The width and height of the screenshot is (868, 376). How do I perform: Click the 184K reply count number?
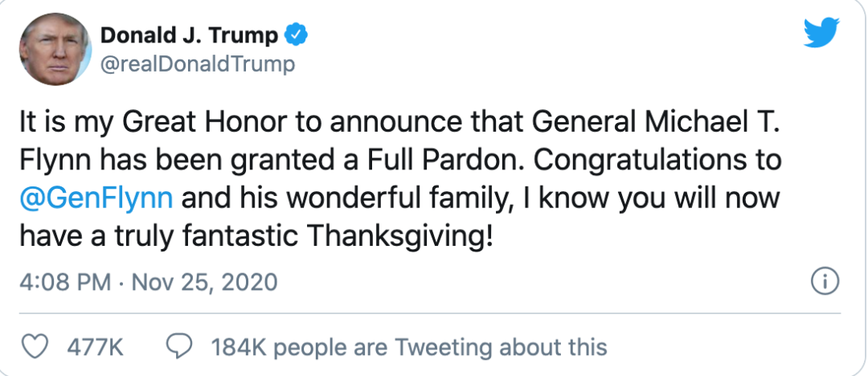pyautogui.click(x=240, y=348)
